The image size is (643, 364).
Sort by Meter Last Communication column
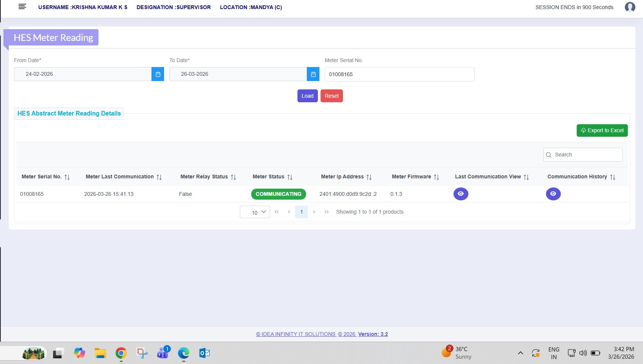coord(159,177)
